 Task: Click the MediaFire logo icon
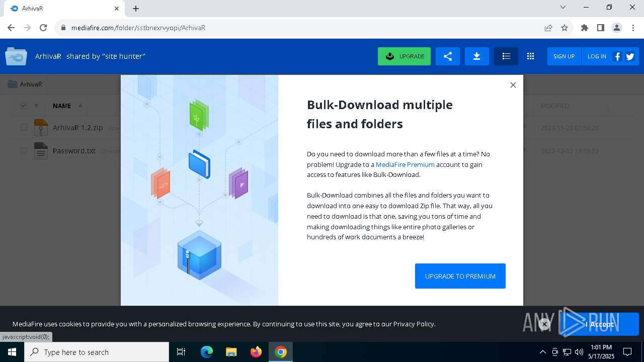click(x=16, y=56)
